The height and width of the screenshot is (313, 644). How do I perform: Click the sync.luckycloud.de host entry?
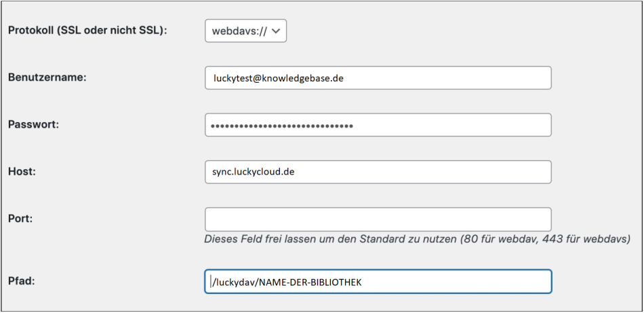pos(254,172)
